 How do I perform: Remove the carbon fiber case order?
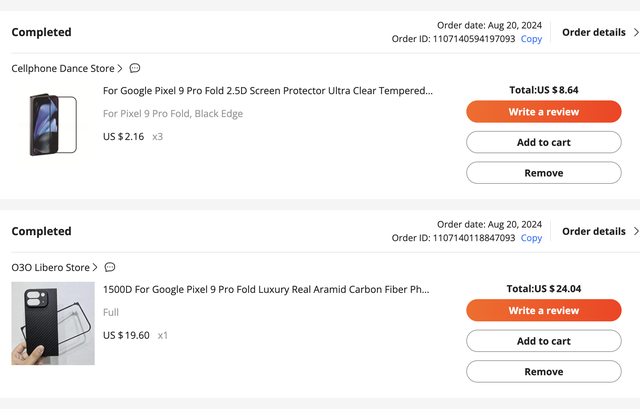pyautogui.click(x=543, y=372)
